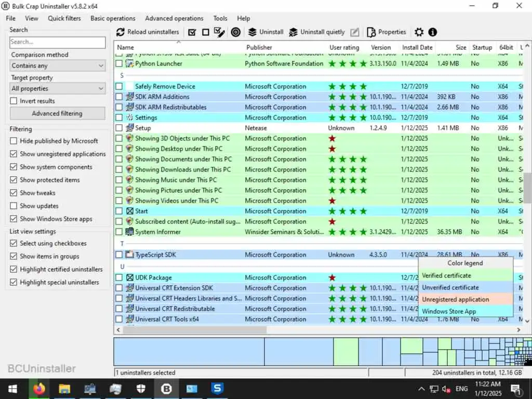
Task: Click the Settings row gear icon
Action: click(x=129, y=118)
